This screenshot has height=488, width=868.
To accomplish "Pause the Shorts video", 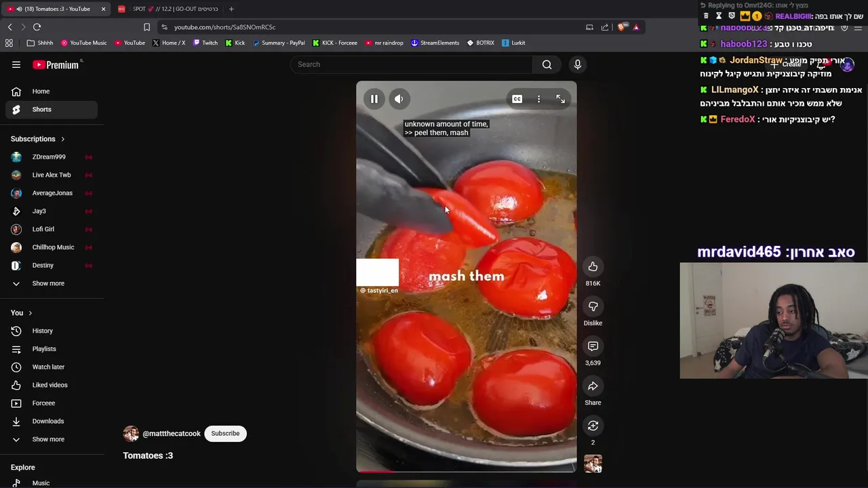I will [x=374, y=99].
